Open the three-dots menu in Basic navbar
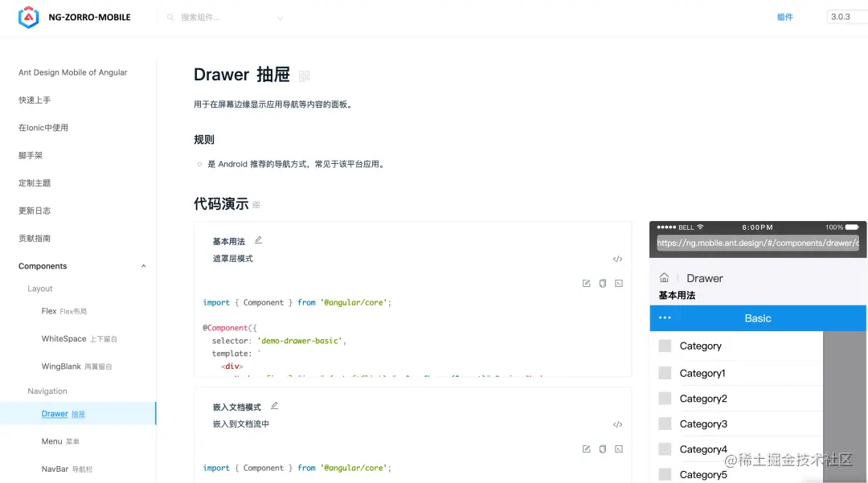 pyautogui.click(x=665, y=317)
